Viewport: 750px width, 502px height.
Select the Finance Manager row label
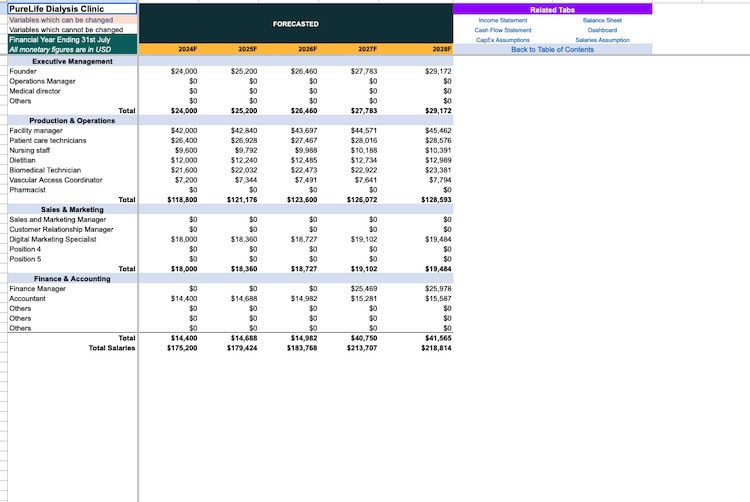pos(37,289)
